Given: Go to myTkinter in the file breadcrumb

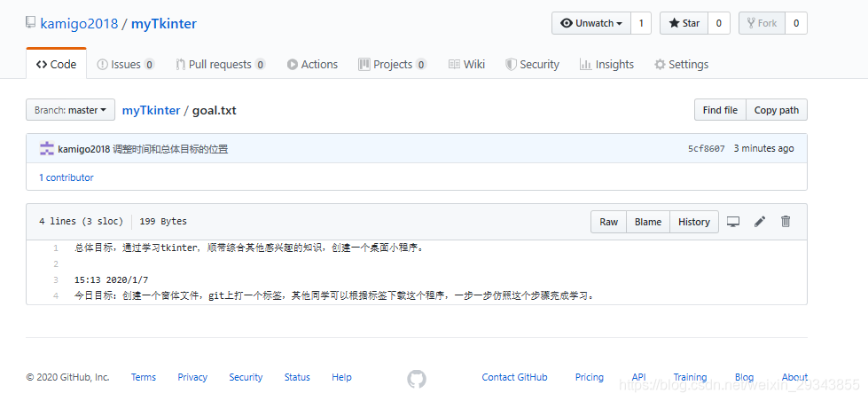Looking at the screenshot, I should (x=151, y=110).
